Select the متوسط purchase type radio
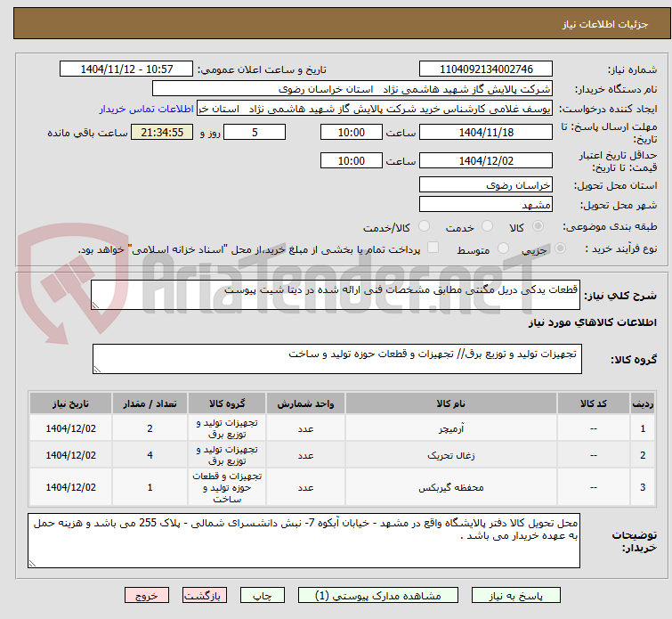 click(x=503, y=248)
